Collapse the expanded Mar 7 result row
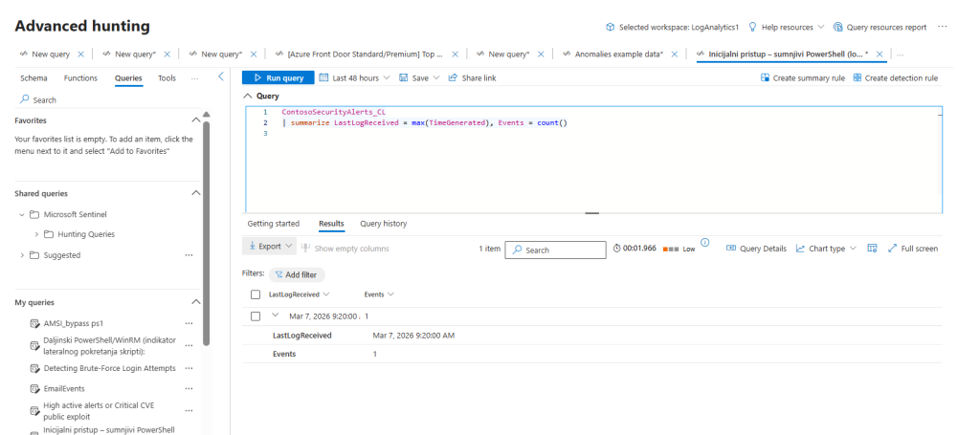Screen dimensions: 980x435 pyautogui.click(x=276, y=315)
